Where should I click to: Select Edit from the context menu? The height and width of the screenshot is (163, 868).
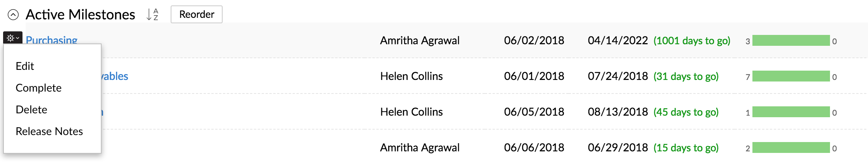(25, 66)
